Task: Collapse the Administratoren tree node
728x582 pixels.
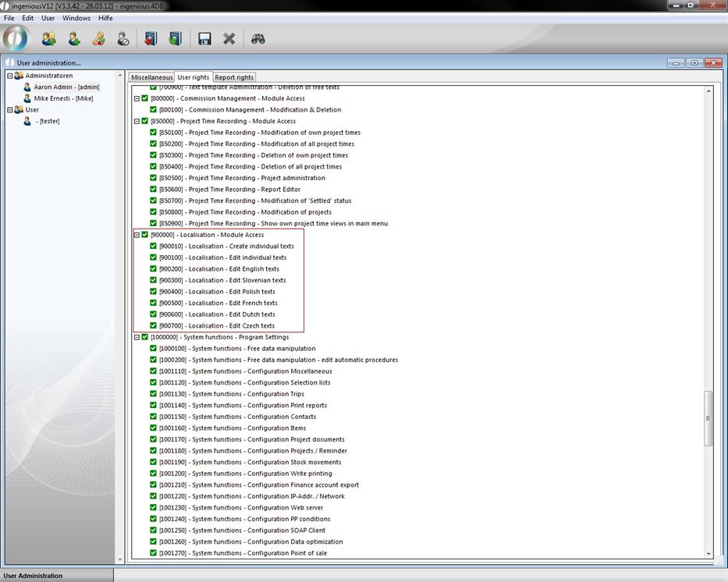Action: pos(10,76)
